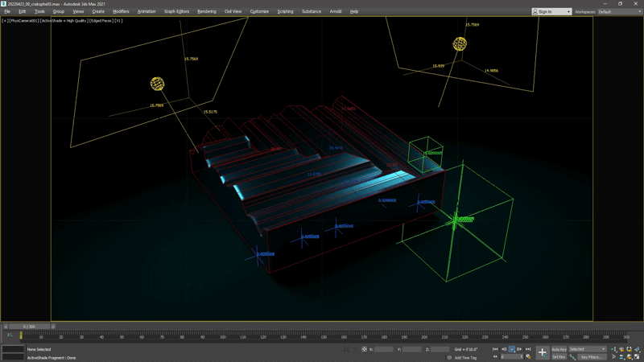644x362 pixels.
Task: Toggle Auto Key animation mode
Action: 559,349
